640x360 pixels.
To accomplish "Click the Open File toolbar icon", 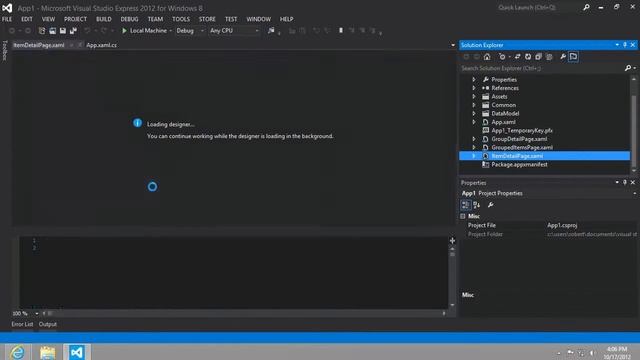I will (x=53, y=31).
